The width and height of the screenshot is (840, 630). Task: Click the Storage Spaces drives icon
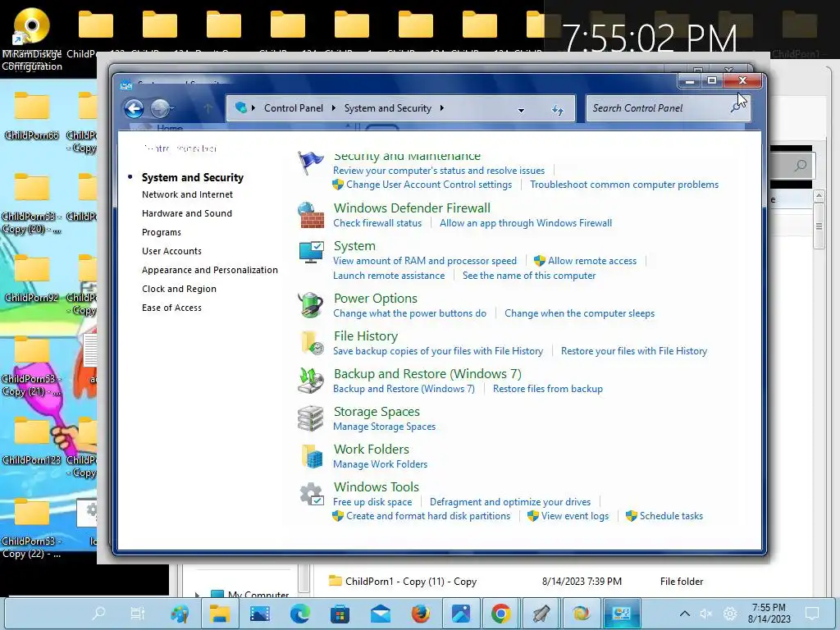click(x=311, y=418)
